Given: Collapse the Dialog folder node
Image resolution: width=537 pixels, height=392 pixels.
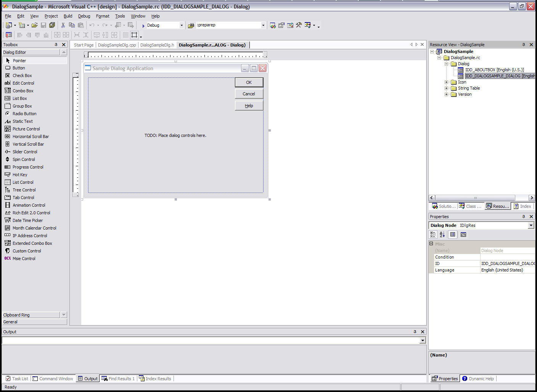Looking at the screenshot, I should coord(446,64).
